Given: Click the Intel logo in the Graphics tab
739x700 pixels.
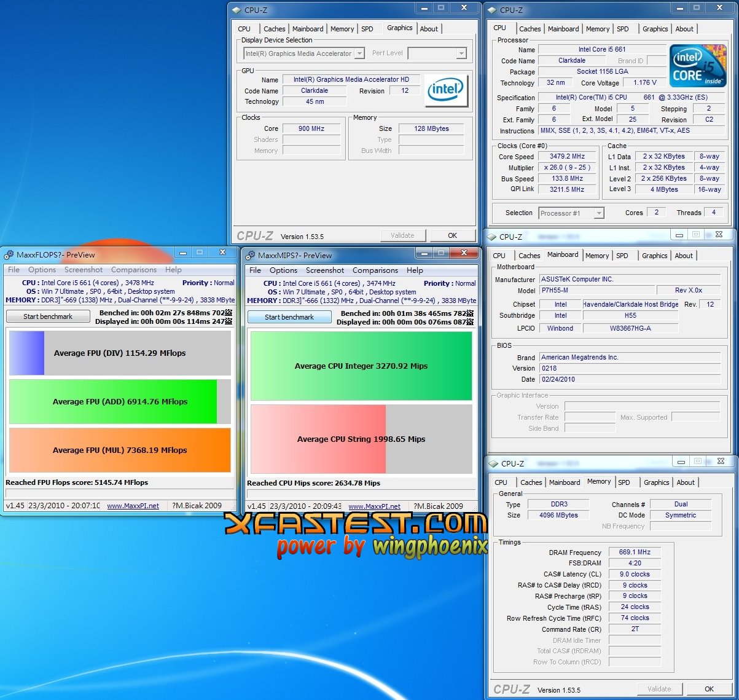Looking at the screenshot, I should 446,90.
